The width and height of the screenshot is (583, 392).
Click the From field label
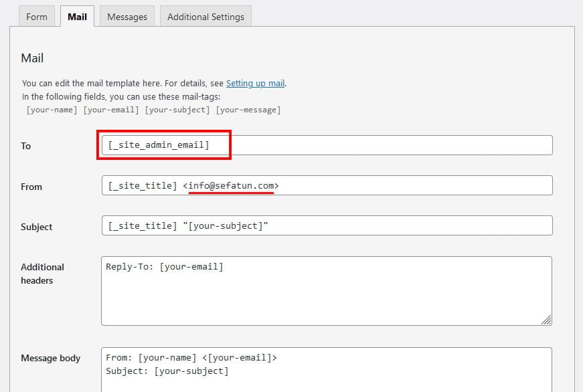(31, 187)
